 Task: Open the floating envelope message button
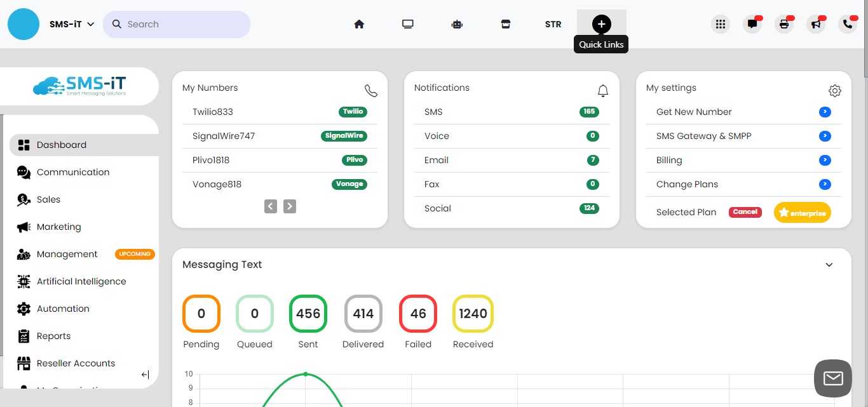click(x=832, y=378)
